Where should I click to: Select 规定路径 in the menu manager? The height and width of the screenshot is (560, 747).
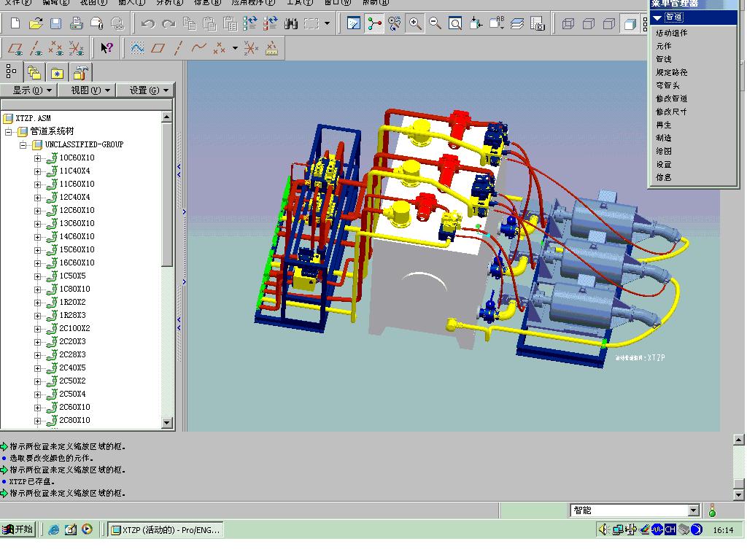tap(671, 72)
